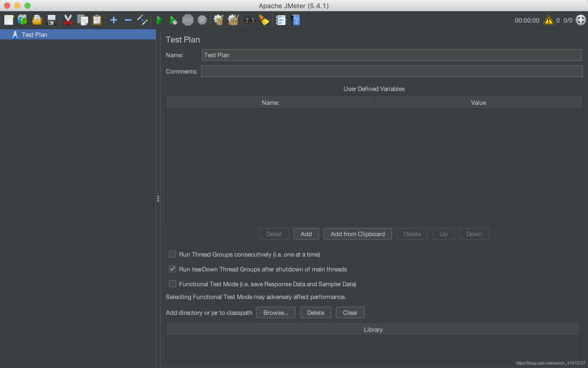Save the test plan with the disk icon
588x368 pixels.
[52, 20]
